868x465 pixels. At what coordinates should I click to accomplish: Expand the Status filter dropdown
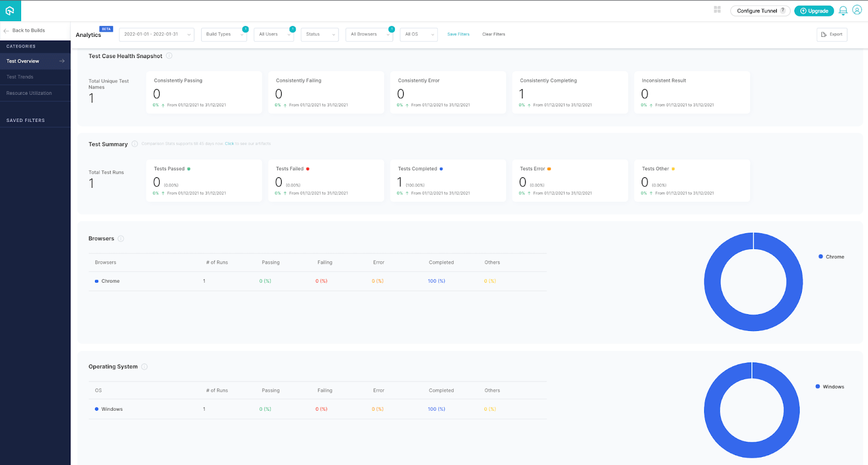click(320, 34)
